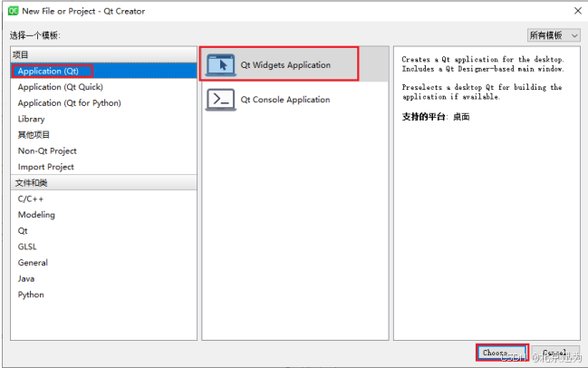Screen dimensions: 588x368
Task: Select the Java file category
Action: point(103,279)
